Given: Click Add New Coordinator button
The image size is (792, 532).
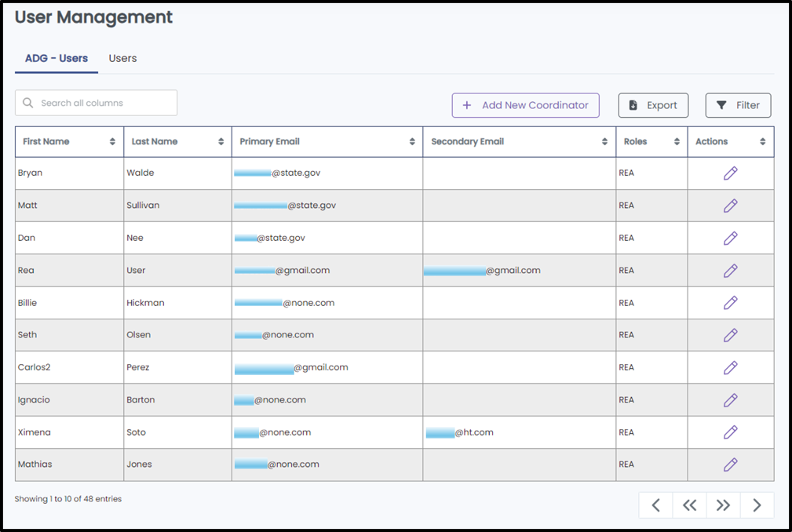Looking at the screenshot, I should 525,105.
